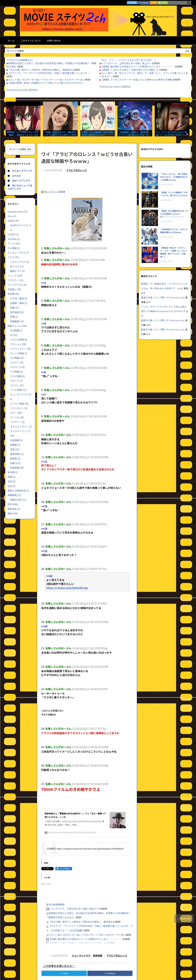Click the movie camera and dog header image
The image size is (196, 980).
[x=153, y=24]
